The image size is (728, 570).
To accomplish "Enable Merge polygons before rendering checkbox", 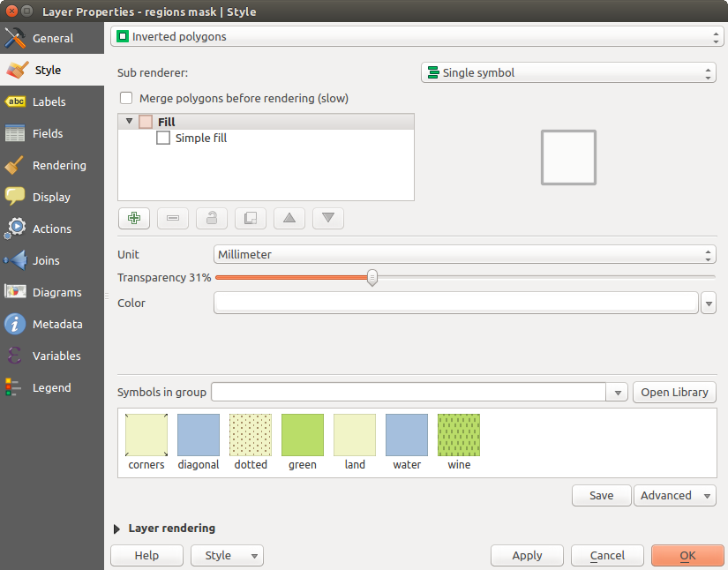I will point(126,99).
